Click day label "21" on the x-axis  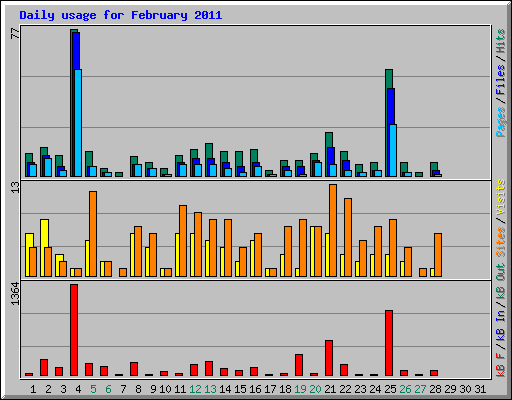[330, 389]
